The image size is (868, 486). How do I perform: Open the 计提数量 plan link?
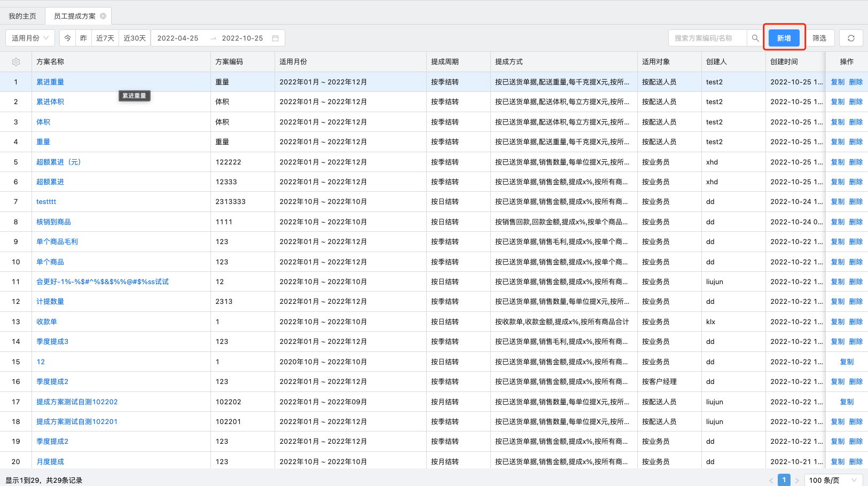(50, 301)
